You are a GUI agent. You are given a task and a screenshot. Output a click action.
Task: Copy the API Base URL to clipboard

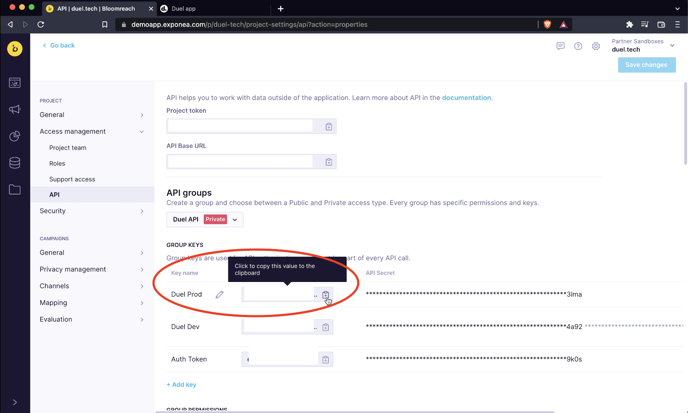click(329, 162)
